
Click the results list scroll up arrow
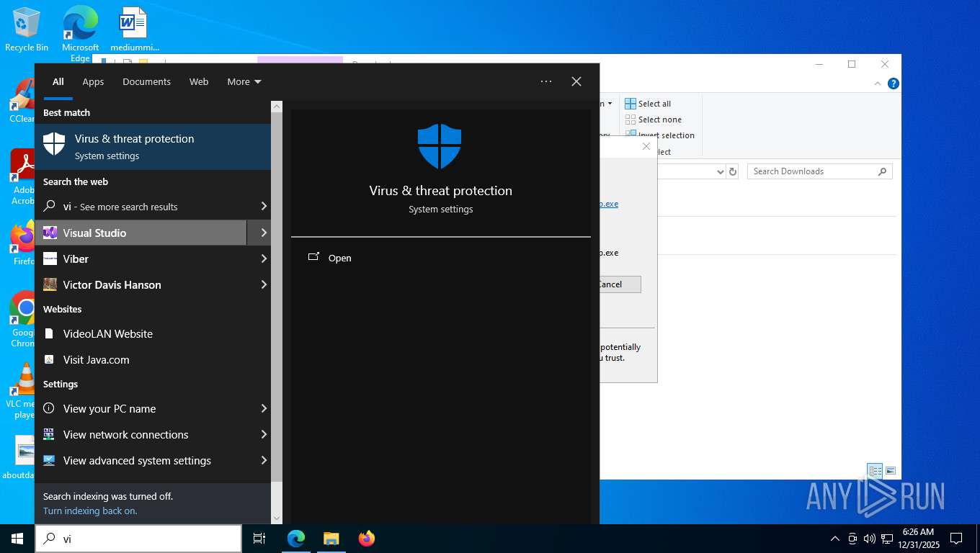click(x=277, y=107)
